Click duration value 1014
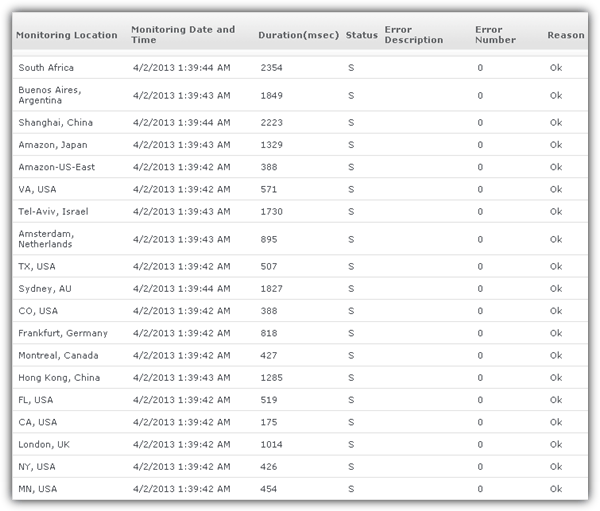Screen dimensions: 600x511 coord(271,444)
